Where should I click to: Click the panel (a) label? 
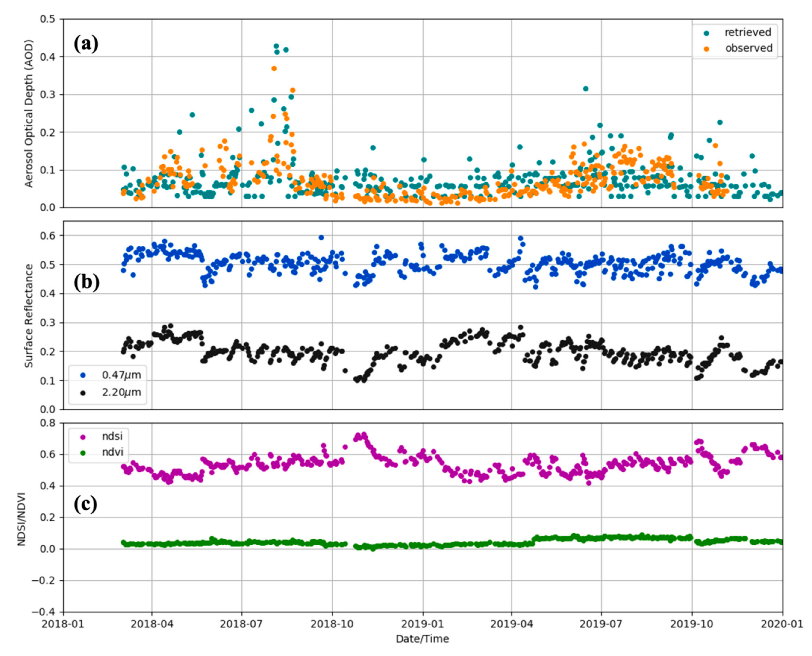pos(86,44)
